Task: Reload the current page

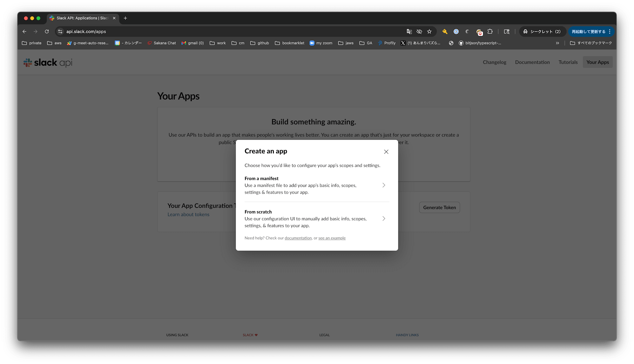Action: point(47,31)
